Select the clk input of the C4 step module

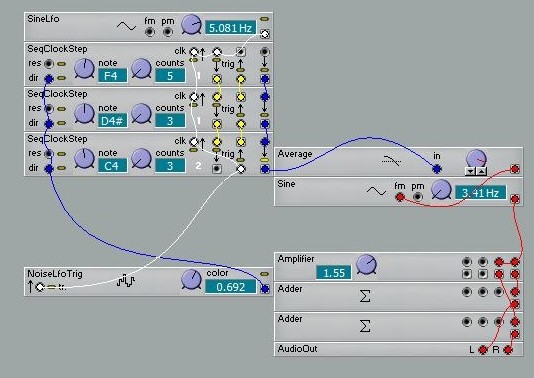click(x=194, y=141)
